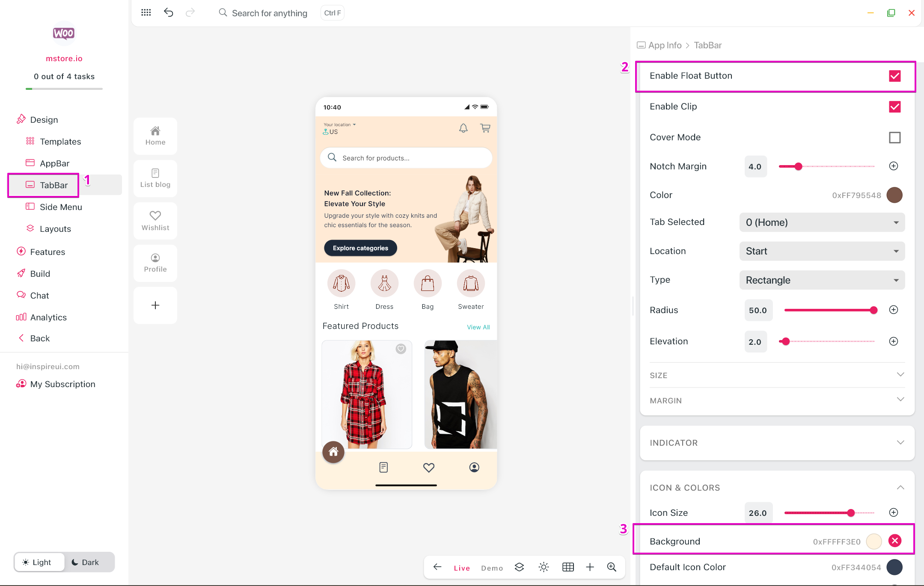Click the notification bell icon in preview
The height and width of the screenshot is (586, 924).
[463, 128]
